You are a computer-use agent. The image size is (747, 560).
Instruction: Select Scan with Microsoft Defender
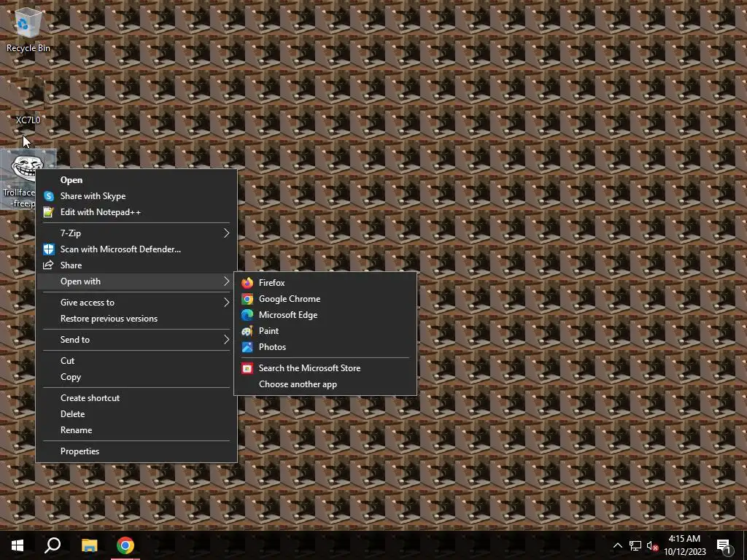pos(136,249)
